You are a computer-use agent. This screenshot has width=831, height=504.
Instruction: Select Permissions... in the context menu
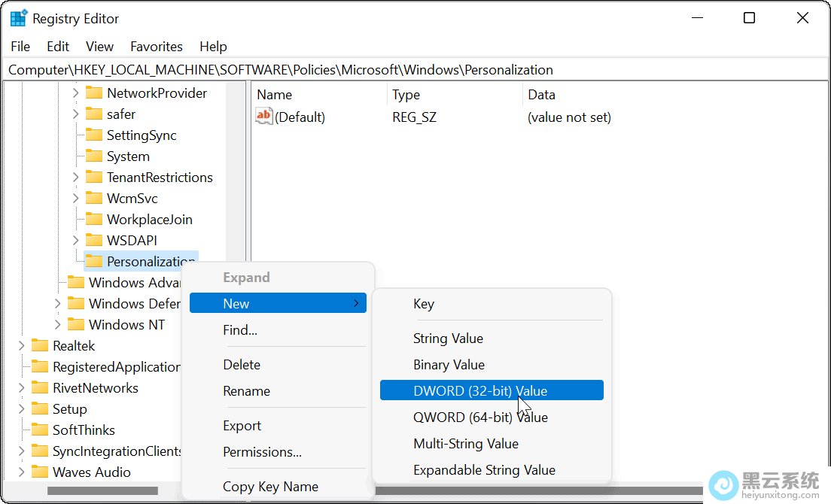click(x=262, y=452)
